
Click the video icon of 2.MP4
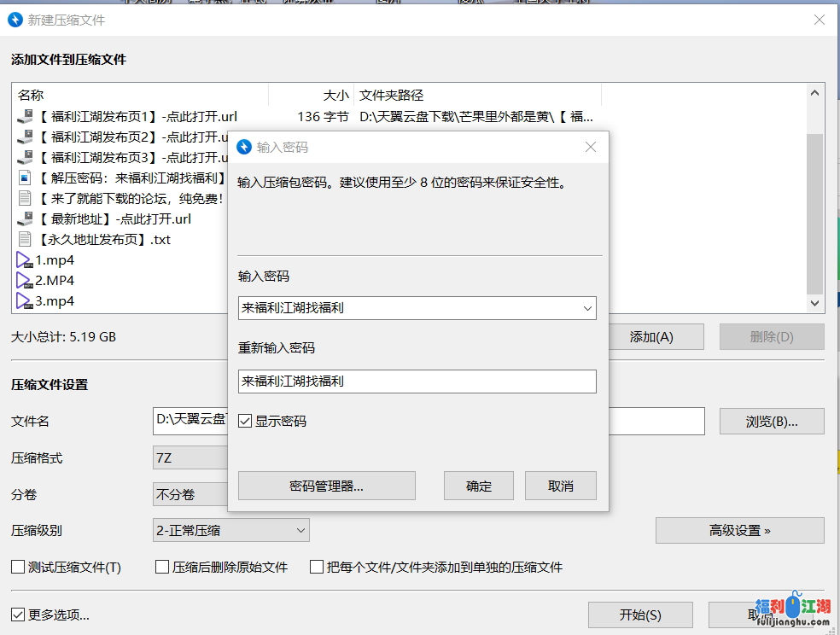(x=24, y=281)
